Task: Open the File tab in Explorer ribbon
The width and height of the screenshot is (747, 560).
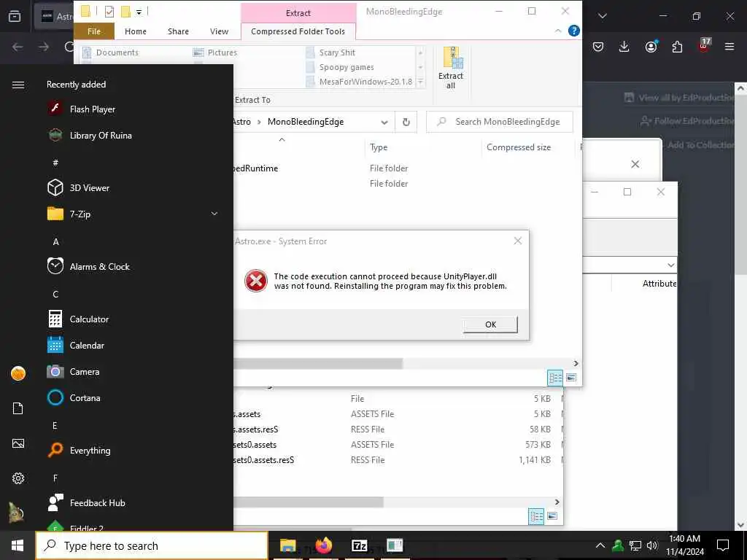Action: pyautogui.click(x=94, y=31)
